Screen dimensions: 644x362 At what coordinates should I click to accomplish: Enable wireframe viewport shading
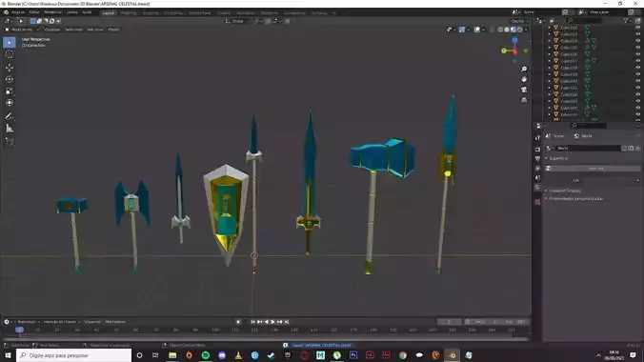tap(500, 30)
